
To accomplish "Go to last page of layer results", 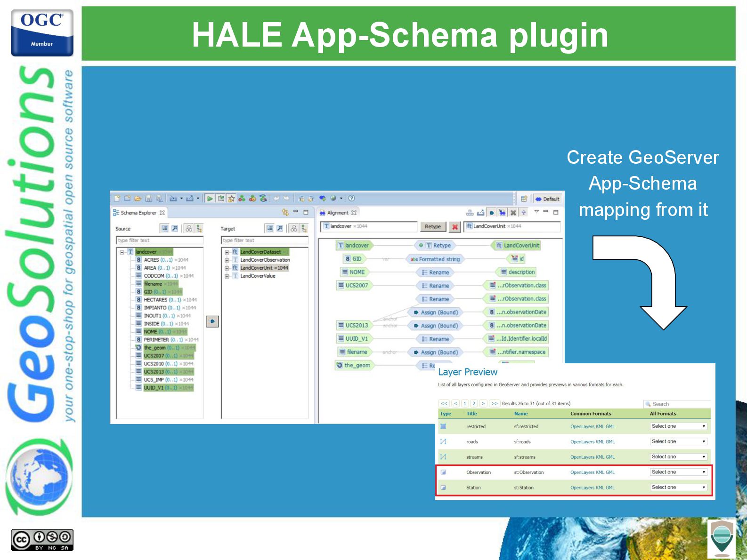I will point(494,403).
